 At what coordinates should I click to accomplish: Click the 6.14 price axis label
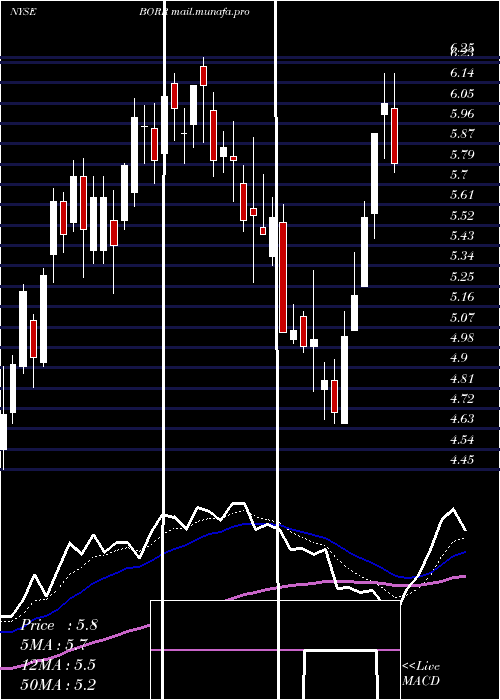[x=462, y=73]
